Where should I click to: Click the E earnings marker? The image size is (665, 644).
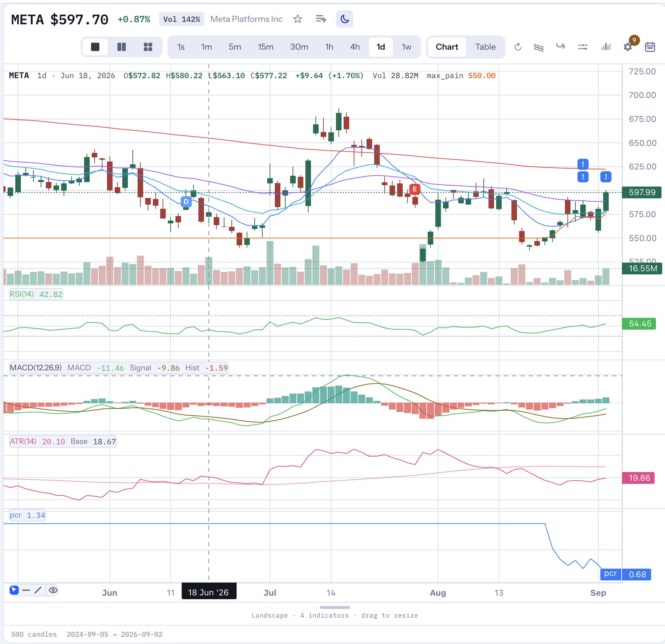414,189
